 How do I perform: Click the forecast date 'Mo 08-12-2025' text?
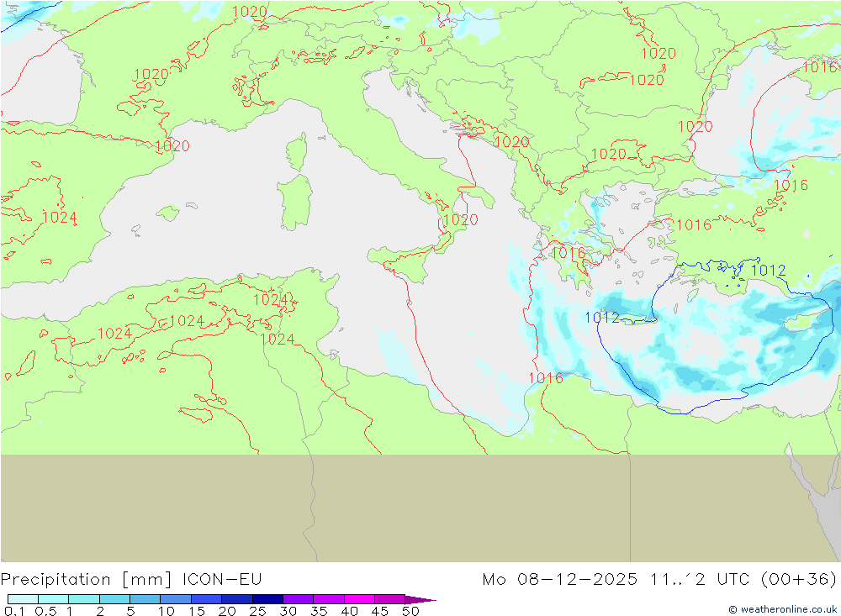click(x=560, y=580)
